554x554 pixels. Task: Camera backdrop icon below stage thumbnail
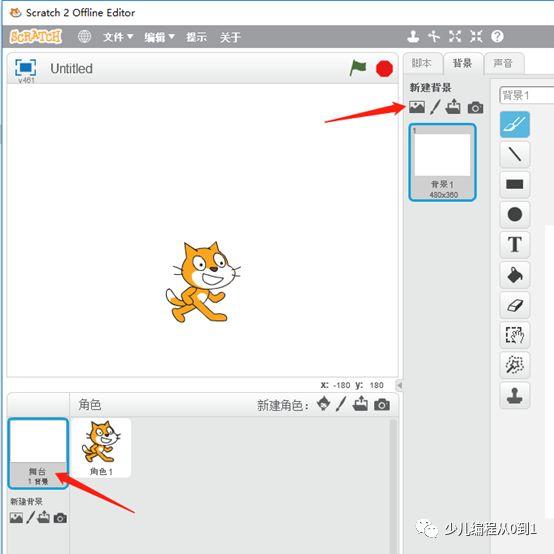[x=60, y=518]
